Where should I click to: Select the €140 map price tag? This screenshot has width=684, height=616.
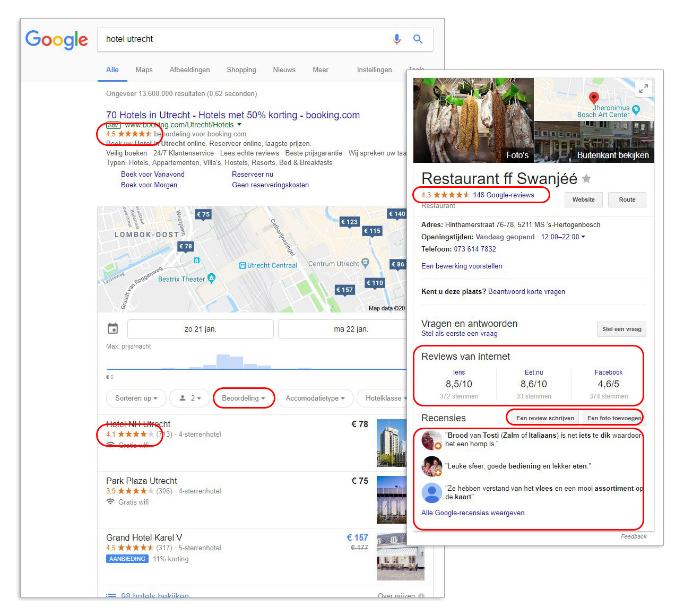point(397,214)
